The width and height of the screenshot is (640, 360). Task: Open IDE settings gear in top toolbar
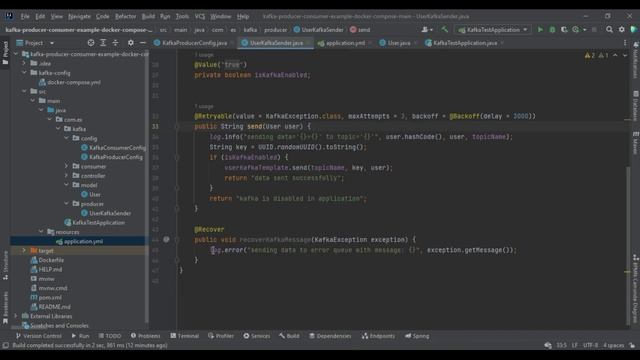click(x=621, y=30)
